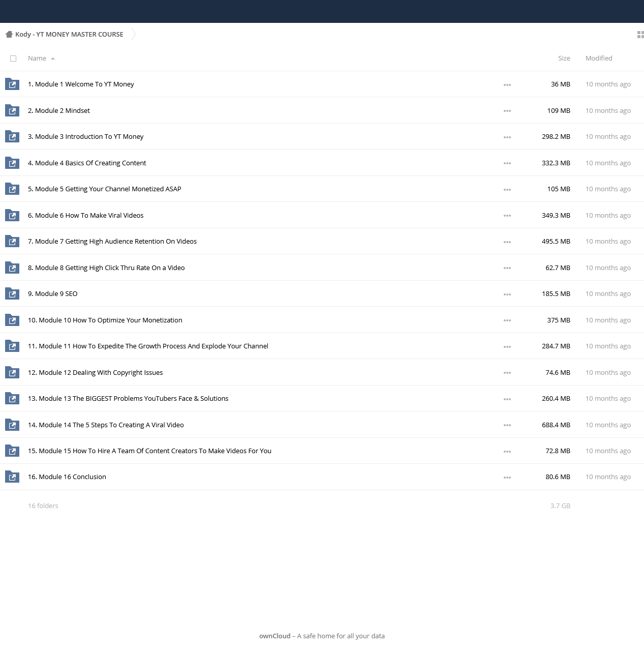Show the actions ellipsis for Module 16 Conclusion

(x=507, y=478)
